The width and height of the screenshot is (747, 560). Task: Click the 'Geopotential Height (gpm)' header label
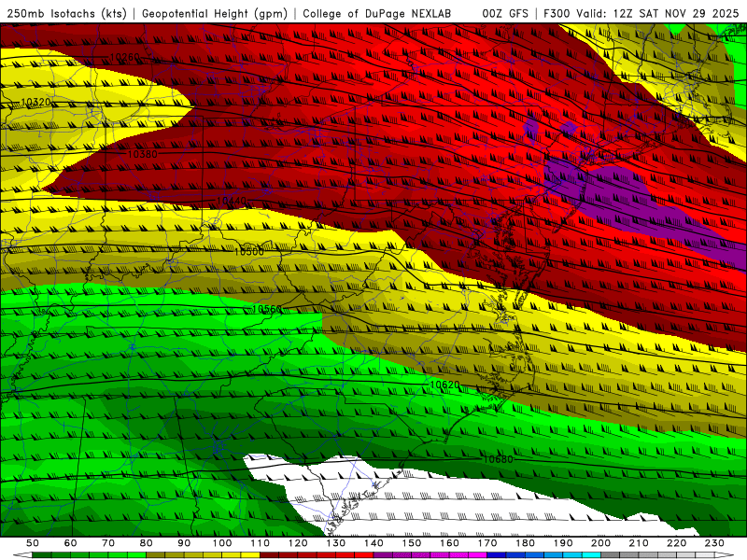point(215,14)
